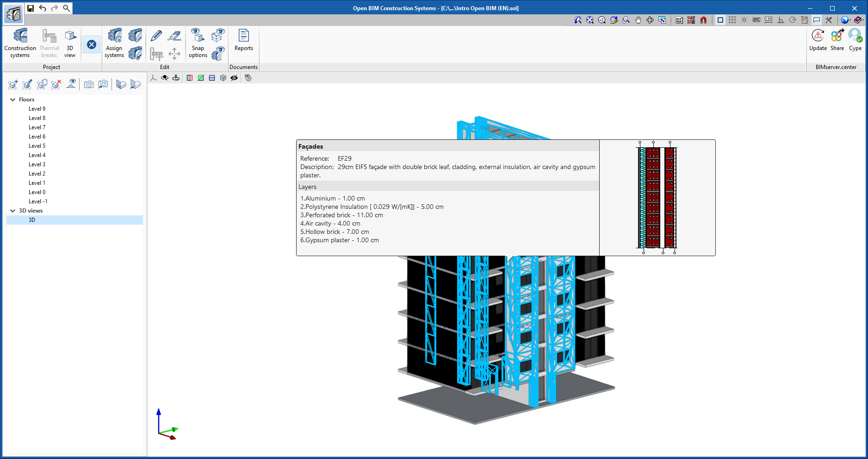Toggle the floor plan visibility eye icon
868x459 pixels.
point(71,84)
